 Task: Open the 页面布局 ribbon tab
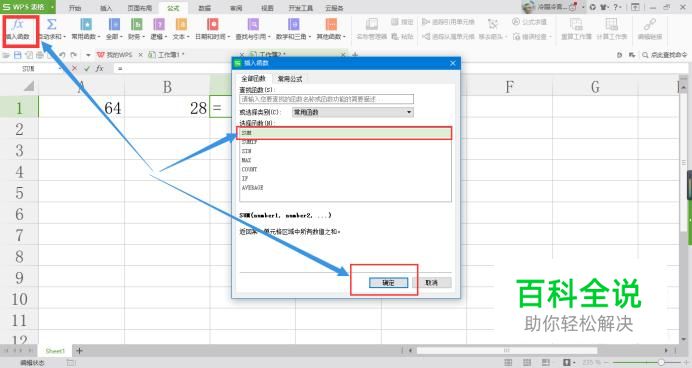139,8
